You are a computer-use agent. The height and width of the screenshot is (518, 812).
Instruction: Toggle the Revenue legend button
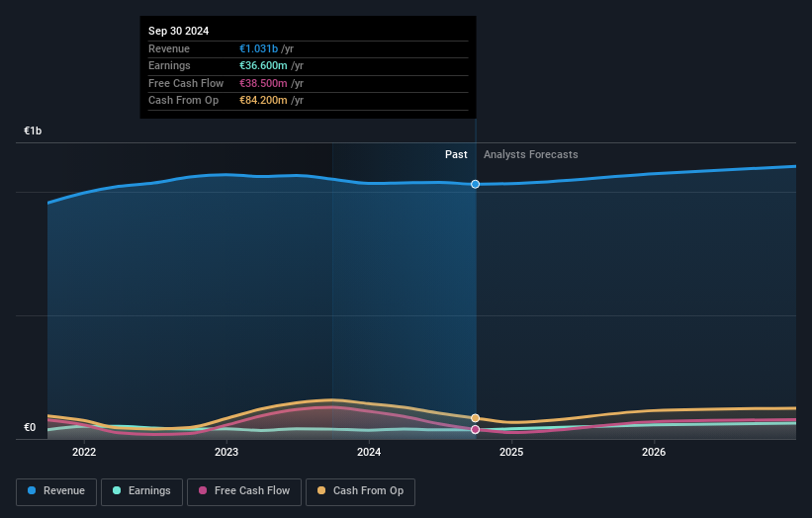click(56, 491)
